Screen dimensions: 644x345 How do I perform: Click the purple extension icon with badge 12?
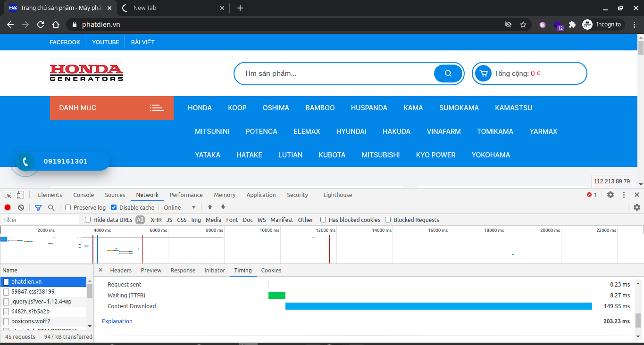[558, 25]
